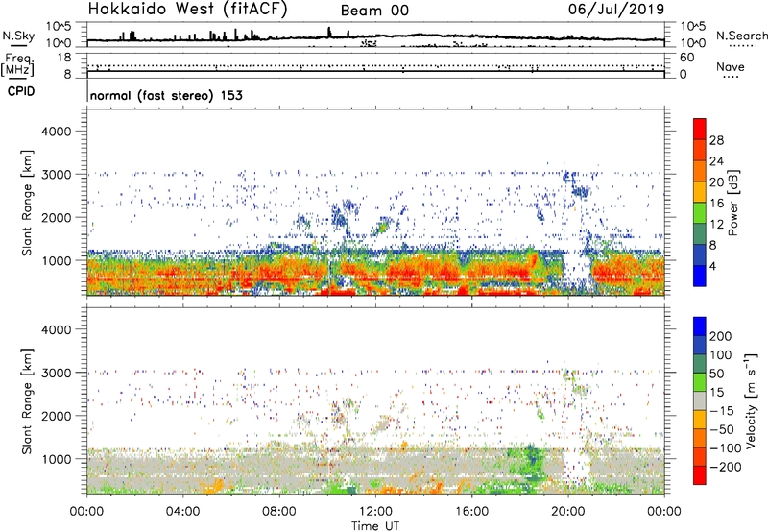Click the 'Velocity [m s-1]' colorbar label
Image resolution: width=768 pixels, height=532 pixels.
[x=751, y=400]
